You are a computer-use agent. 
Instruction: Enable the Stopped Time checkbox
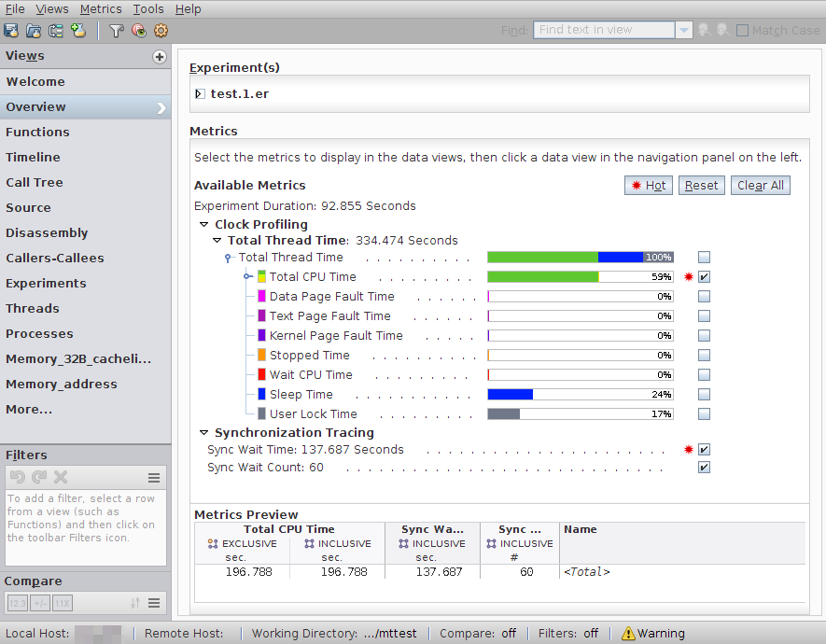coord(704,355)
